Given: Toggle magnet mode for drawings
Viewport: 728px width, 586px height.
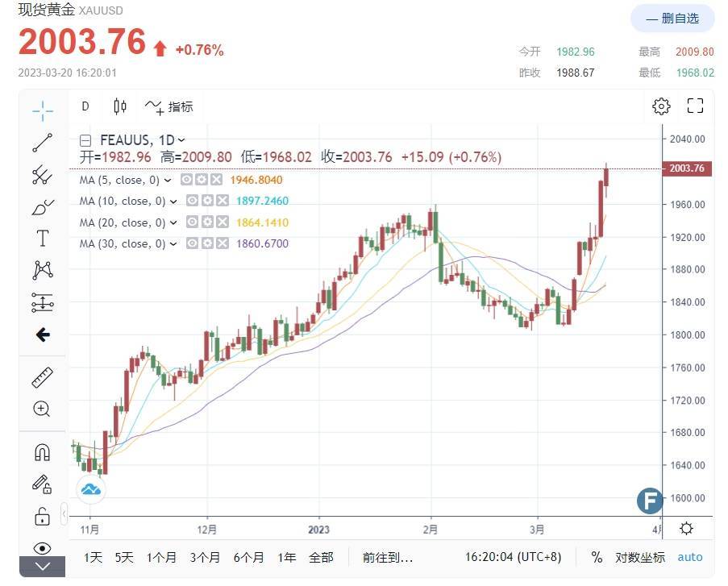Looking at the screenshot, I should (x=42, y=452).
